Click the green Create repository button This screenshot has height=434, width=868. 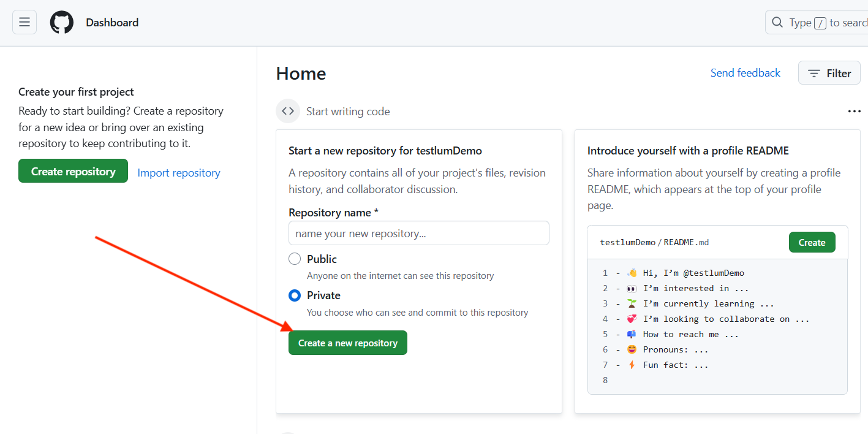[x=73, y=171]
